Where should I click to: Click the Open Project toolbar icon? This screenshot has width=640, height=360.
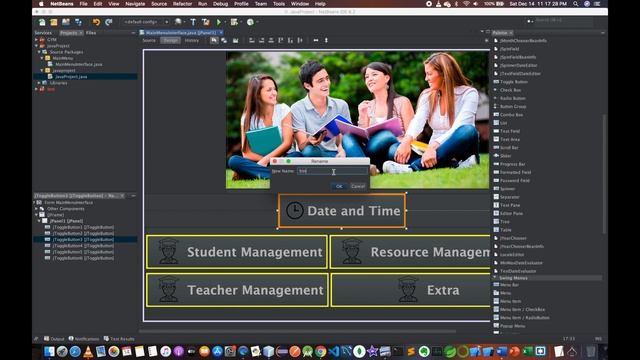(66, 22)
